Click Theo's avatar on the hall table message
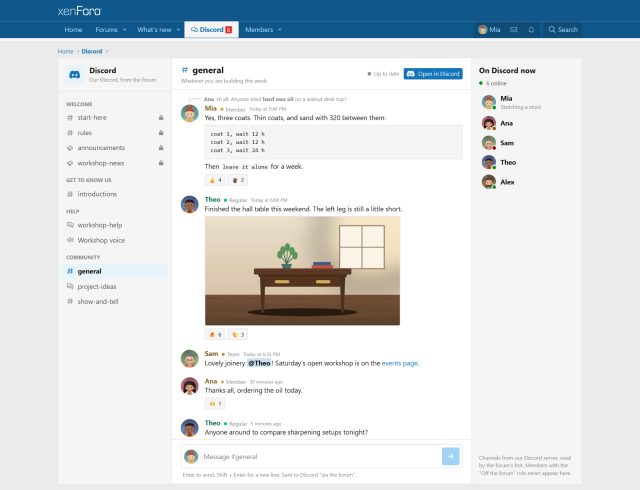 (190, 204)
